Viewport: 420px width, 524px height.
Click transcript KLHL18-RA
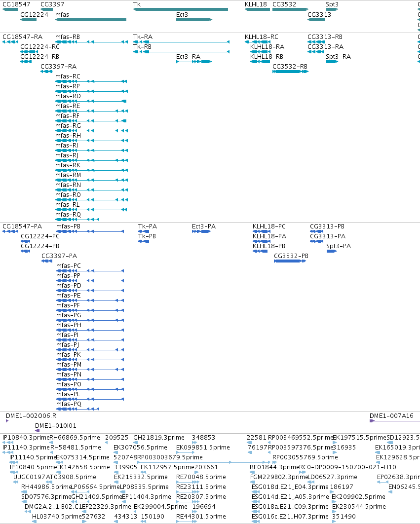point(261,52)
